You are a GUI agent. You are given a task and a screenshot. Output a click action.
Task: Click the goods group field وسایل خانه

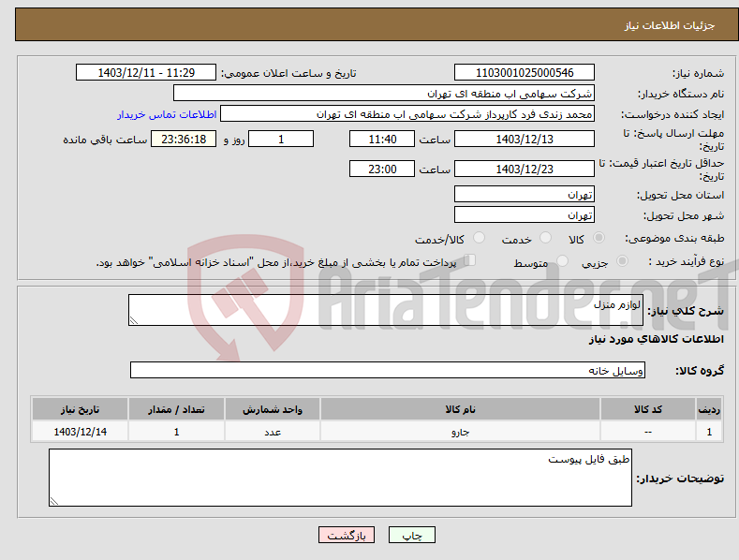point(388,370)
